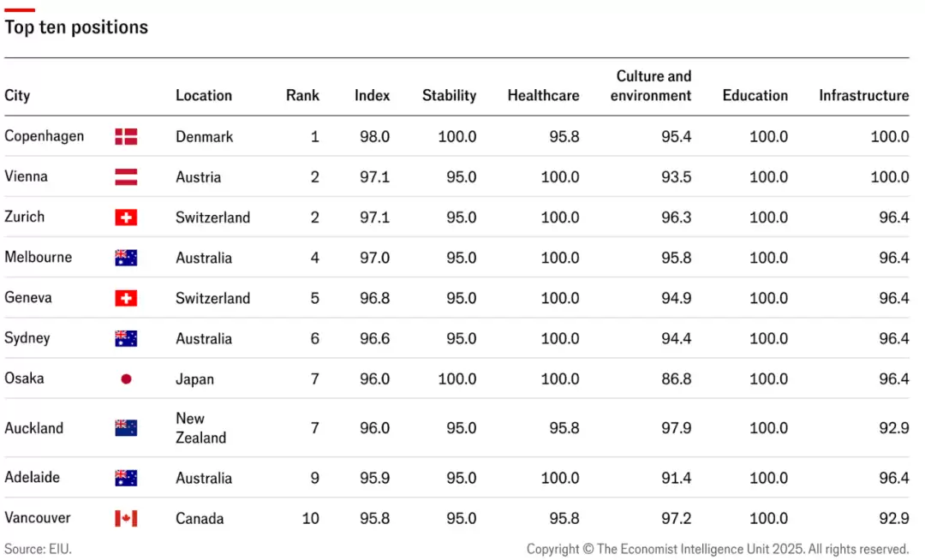Screen dimensions: 925x560
Task: Click the Australian flag in the Melbourne row
Action: (x=126, y=258)
